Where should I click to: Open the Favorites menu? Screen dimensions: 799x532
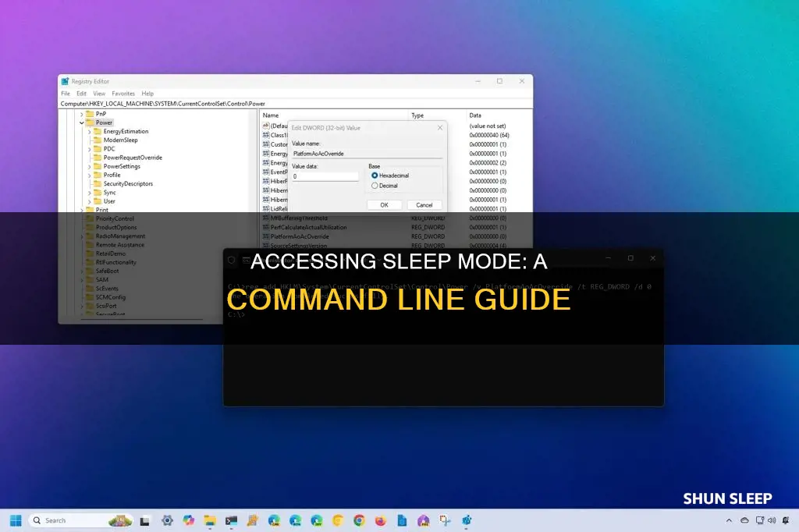(123, 94)
